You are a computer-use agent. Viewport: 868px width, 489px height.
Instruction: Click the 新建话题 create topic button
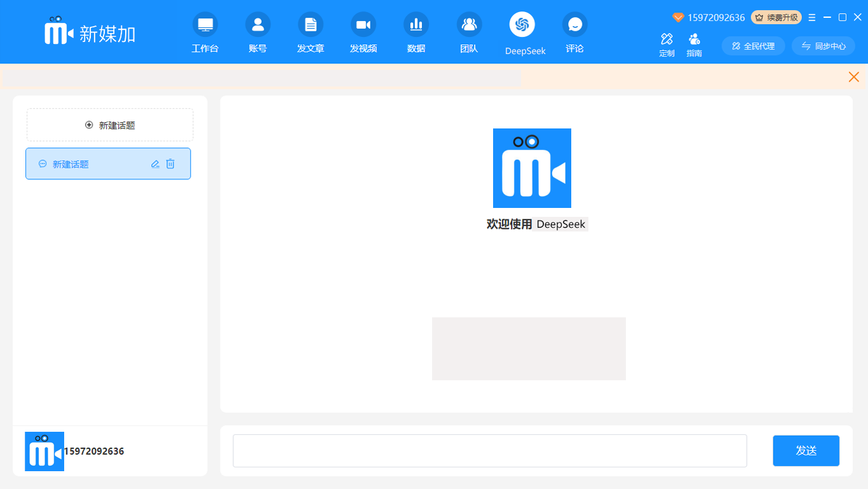[110, 125]
